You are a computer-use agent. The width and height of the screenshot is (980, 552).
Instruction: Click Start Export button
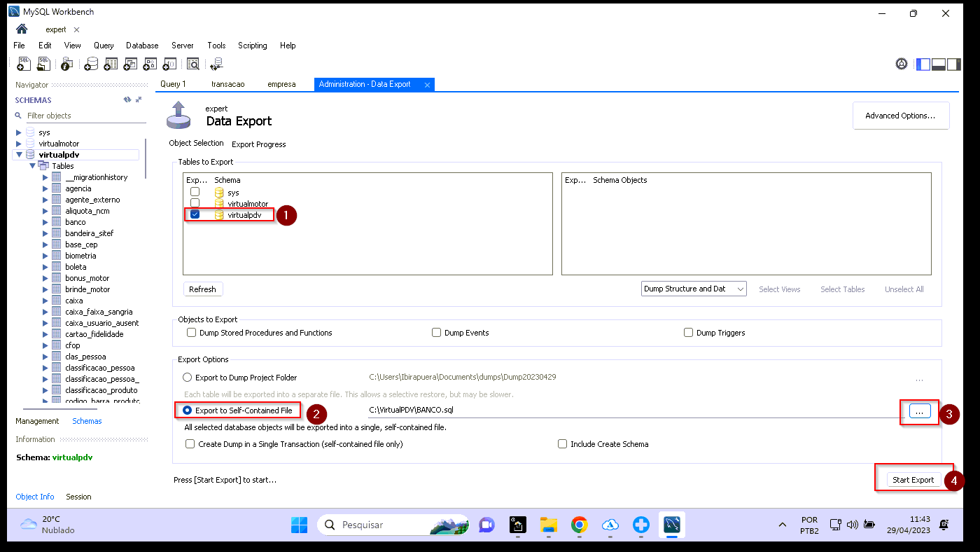(913, 480)
